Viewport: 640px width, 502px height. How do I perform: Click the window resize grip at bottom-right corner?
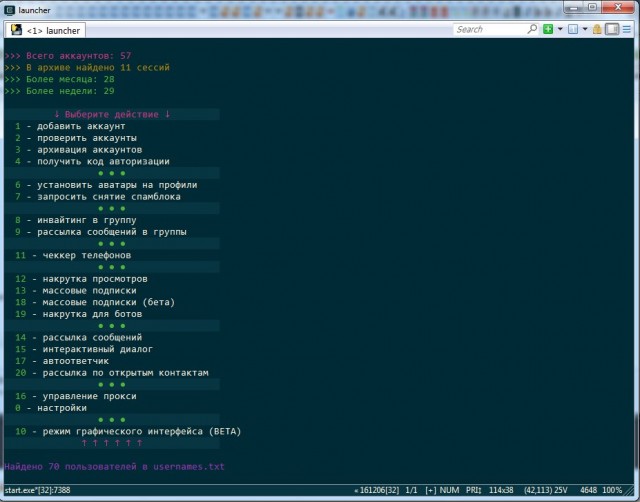(632, 493)
